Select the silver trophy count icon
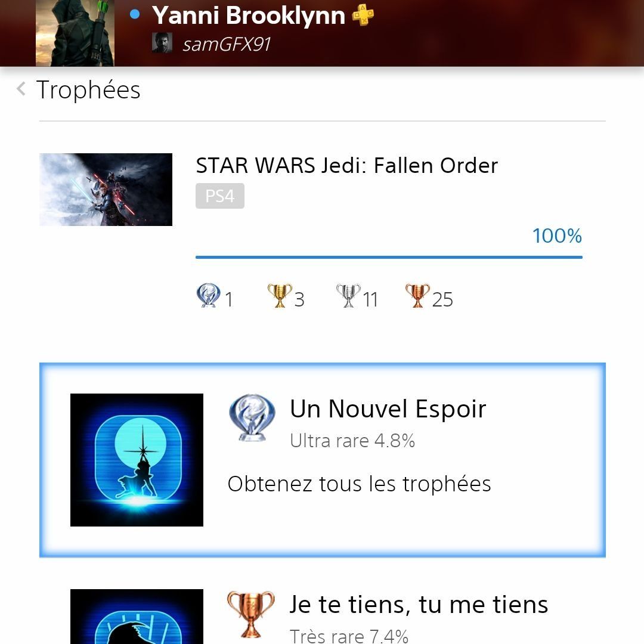The height and width of the screenshot is (644, 644). coord(348,295)
